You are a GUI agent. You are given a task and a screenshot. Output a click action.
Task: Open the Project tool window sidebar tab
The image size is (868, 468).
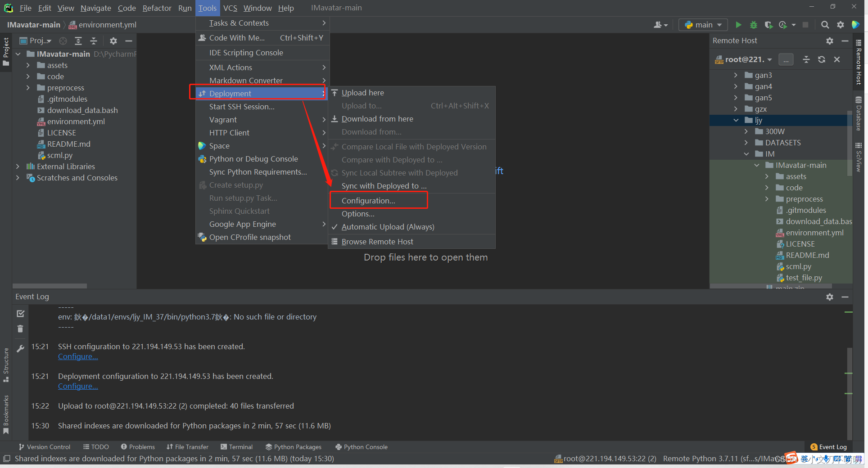pos(6,52)
